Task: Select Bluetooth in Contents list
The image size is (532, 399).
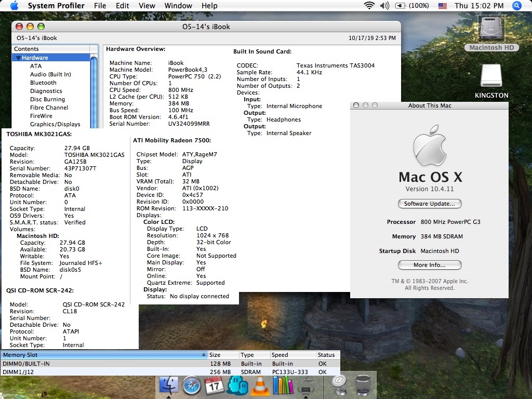Action: pos(43,83)
